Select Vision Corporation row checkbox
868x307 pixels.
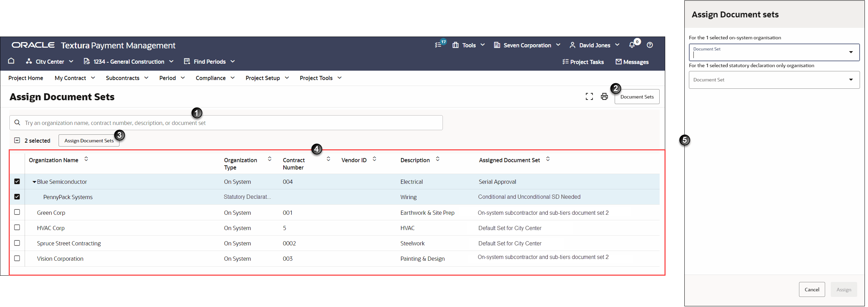(x=17, y=258)
